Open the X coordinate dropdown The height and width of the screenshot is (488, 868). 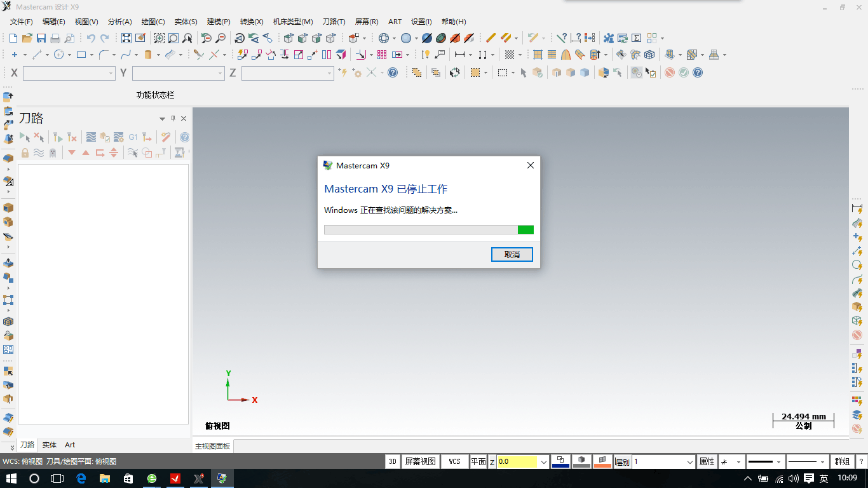[111, 74]
